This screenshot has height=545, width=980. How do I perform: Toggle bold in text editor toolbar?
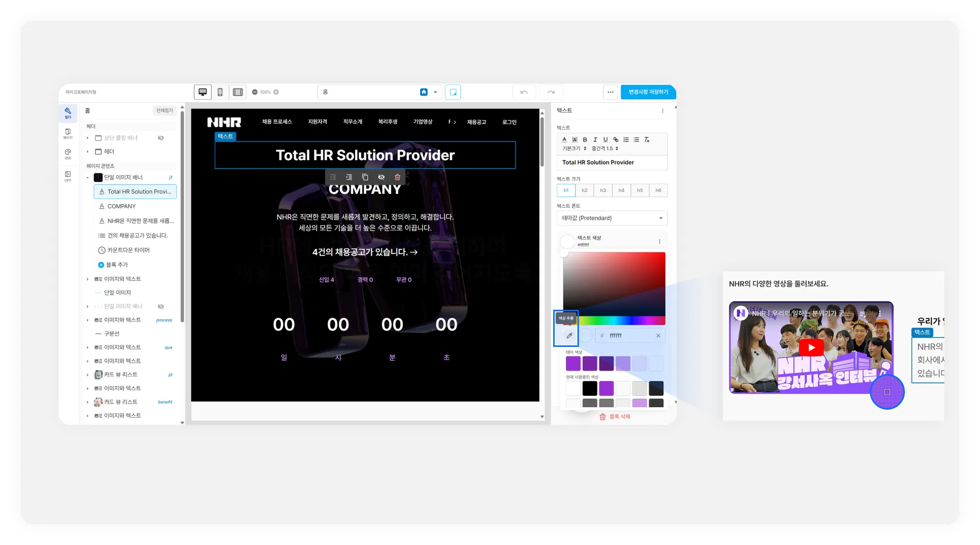[x=585, y=140]
